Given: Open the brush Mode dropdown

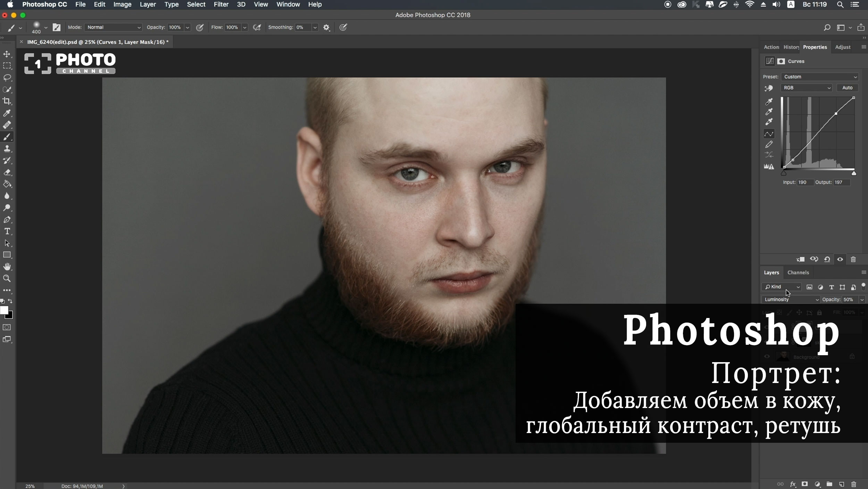Looking at the screenshot, I should (114, 27).
